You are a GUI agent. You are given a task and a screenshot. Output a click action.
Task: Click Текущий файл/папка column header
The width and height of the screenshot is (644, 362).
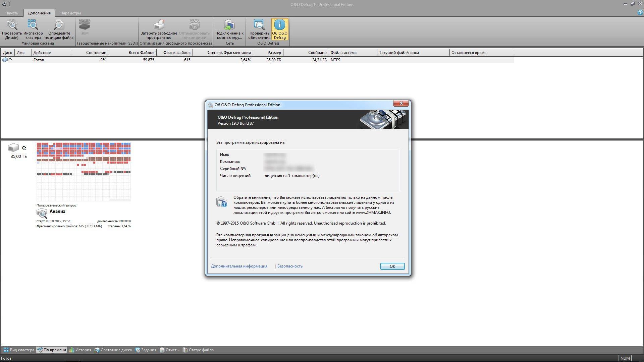tap(413, 53)
